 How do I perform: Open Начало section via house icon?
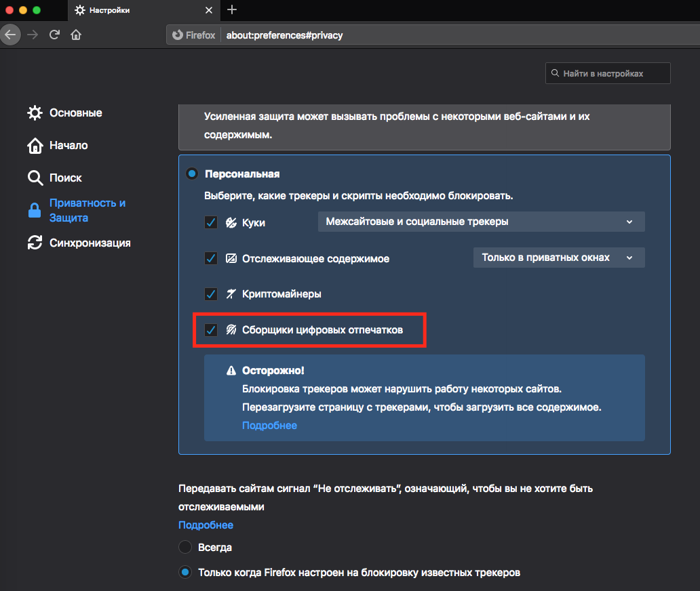[x=35, y=146]
